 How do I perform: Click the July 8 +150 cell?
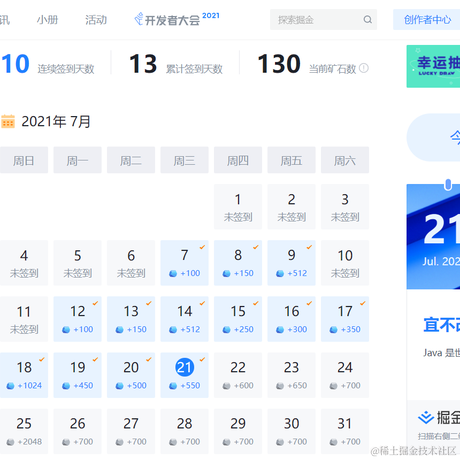[238, 263]
